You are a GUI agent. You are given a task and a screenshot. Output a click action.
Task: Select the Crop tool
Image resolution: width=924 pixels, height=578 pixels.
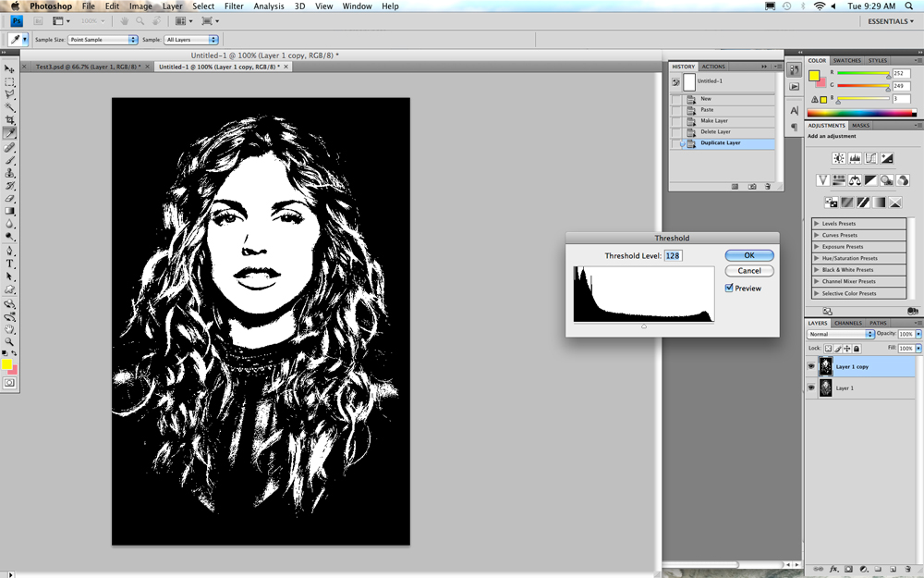[9, 120]
